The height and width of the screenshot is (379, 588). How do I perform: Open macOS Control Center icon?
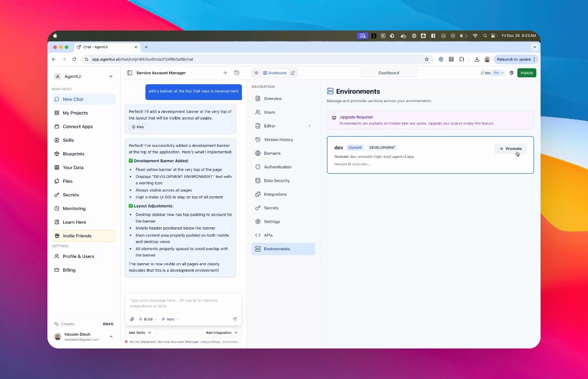pyautogui.click(x=494, y=36)
